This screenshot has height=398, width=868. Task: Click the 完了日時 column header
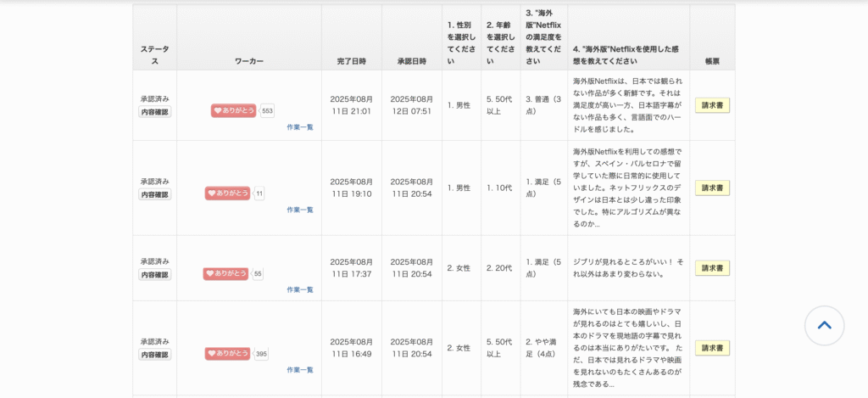coord(351,61)
